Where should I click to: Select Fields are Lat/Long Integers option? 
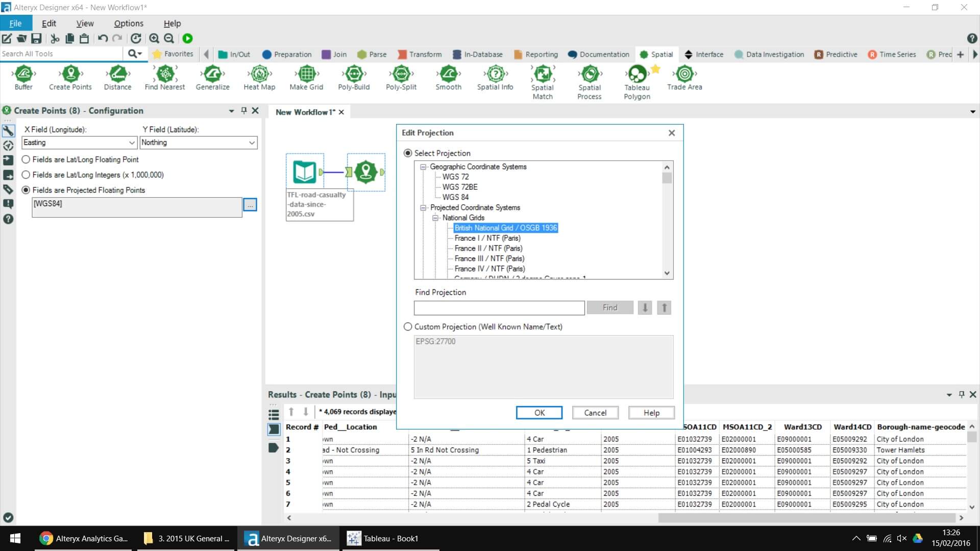pyautogui.click(x=26, y=175)
